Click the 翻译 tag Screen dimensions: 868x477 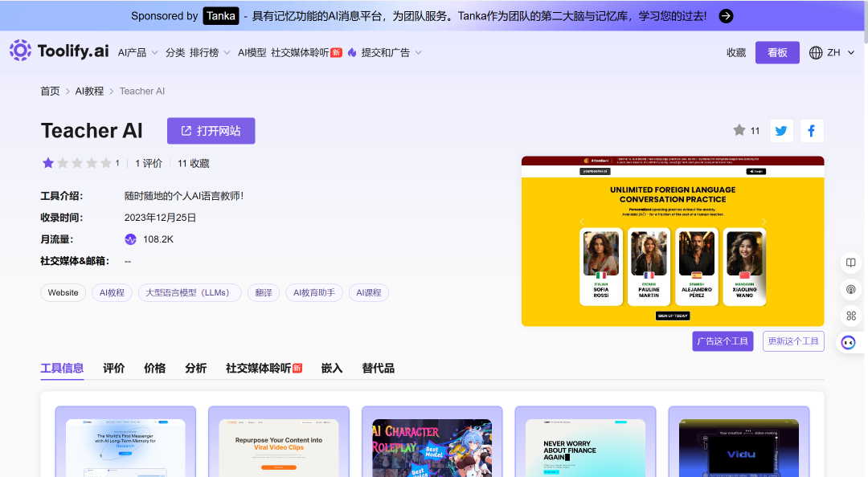click(264, 293)
